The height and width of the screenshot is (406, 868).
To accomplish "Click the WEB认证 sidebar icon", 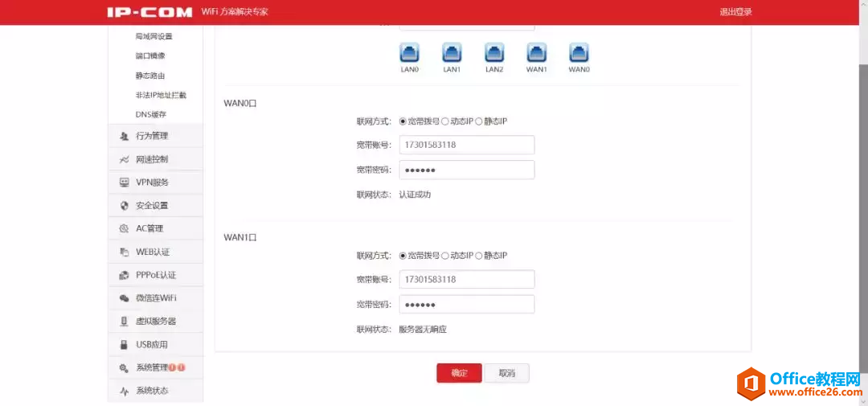I will coord(124,252).
